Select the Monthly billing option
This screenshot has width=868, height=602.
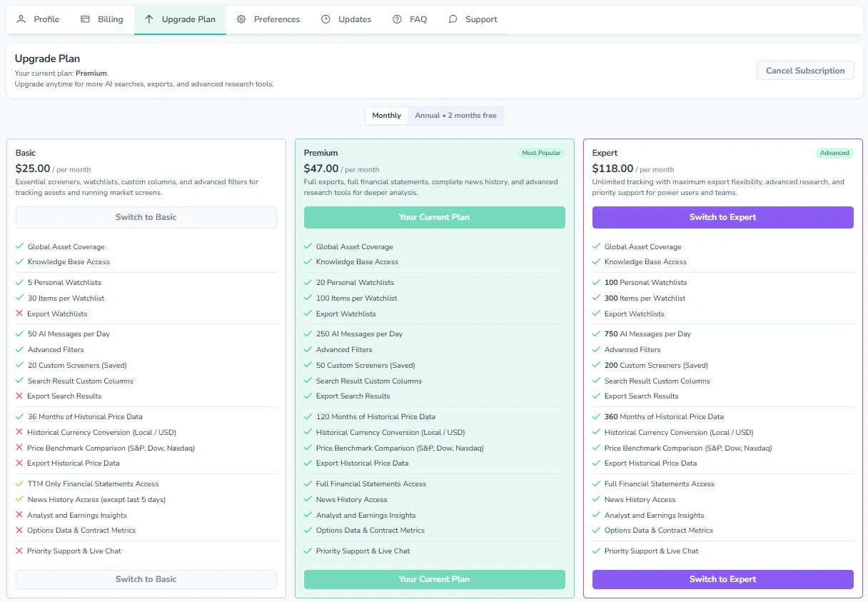[x=386, y=115]
